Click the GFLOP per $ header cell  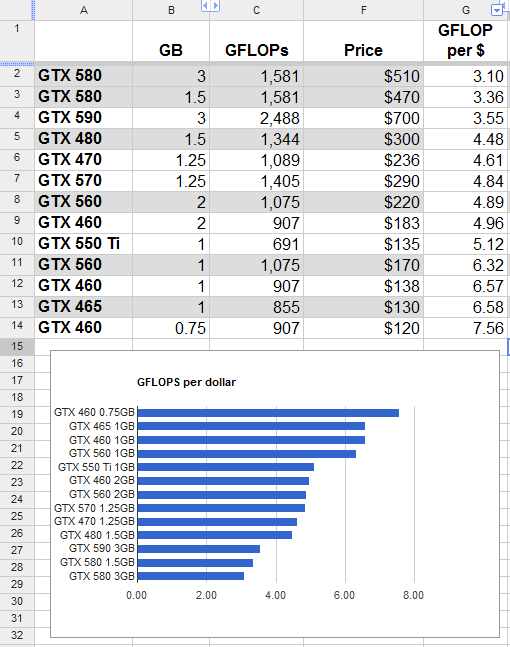(x=465, y=41)
